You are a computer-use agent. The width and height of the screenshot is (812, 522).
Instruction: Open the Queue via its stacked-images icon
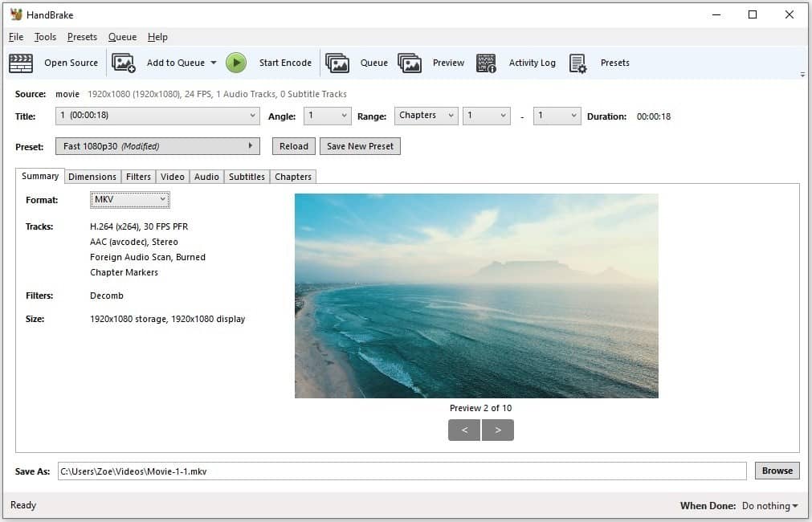click(x=337, y=63)
